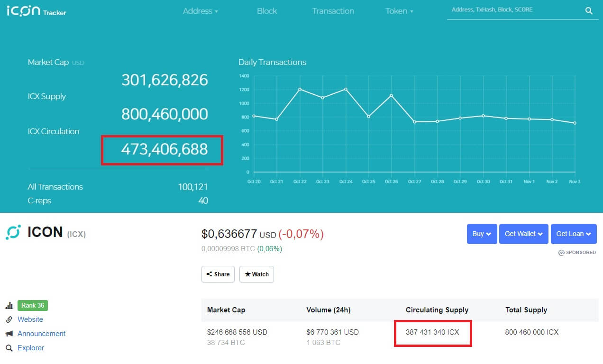Image resolution: width=603 pixels, height=364 pixels.
Task: Click the Watch star button
Action: click(x=256, y=274)
